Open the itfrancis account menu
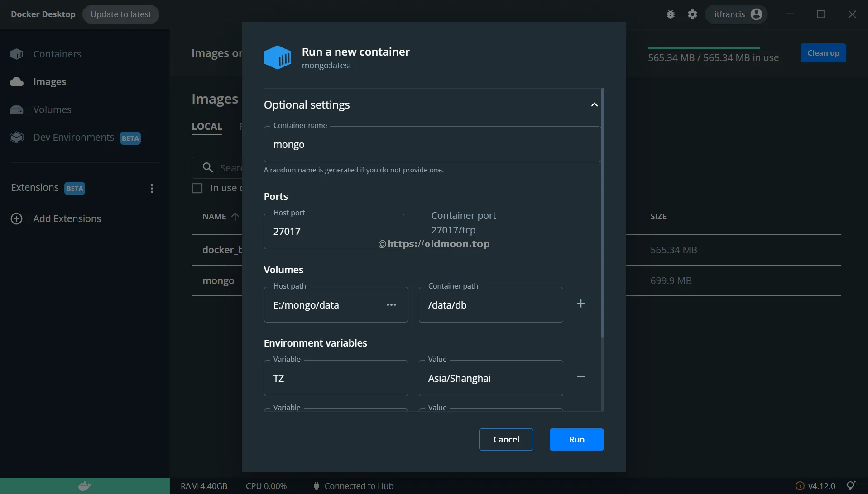The width and height of the screenshot is (868, 494). click(x=737, y=14)
